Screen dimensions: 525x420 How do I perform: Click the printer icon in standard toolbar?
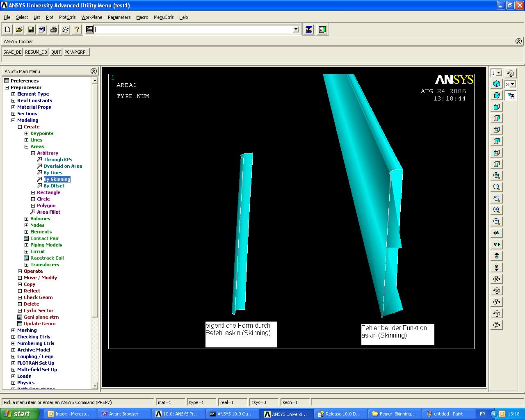click(53, 30)
